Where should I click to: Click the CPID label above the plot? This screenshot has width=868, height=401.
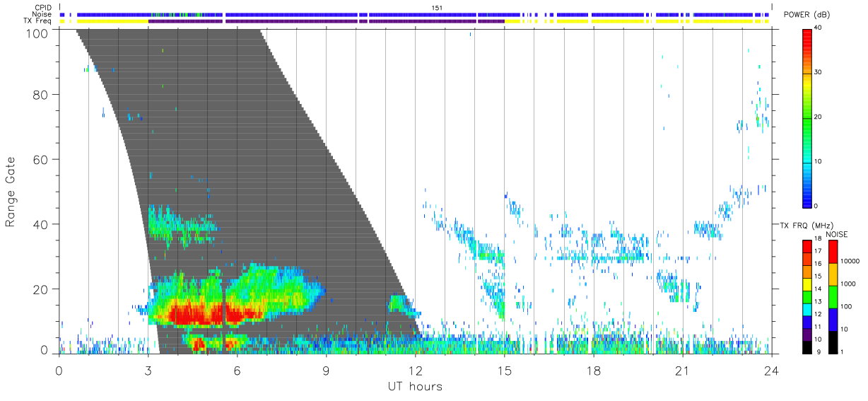[44, 8]
